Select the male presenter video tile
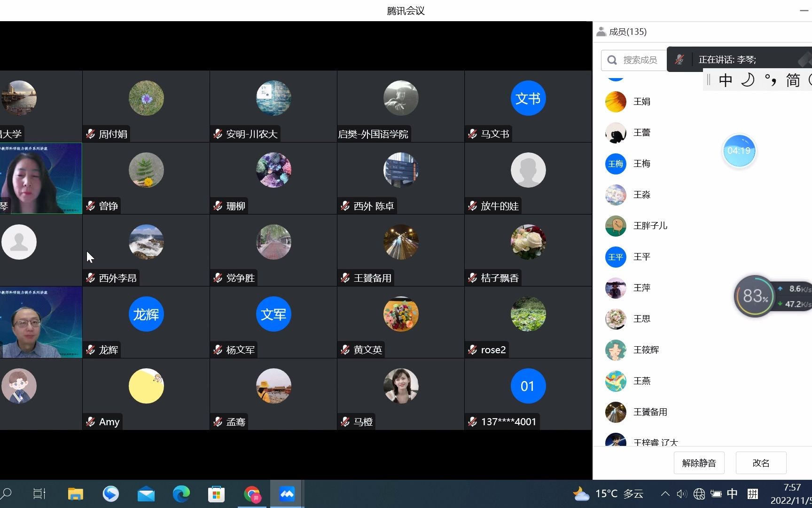Screen dimensions: 812x508 pyautogui.click(x=41, y=323)
